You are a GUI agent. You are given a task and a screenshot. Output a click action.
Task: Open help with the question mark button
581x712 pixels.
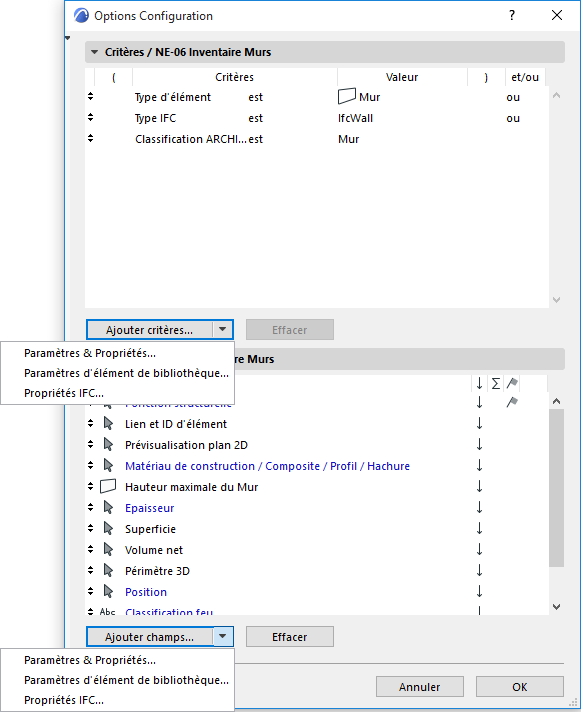512,15
